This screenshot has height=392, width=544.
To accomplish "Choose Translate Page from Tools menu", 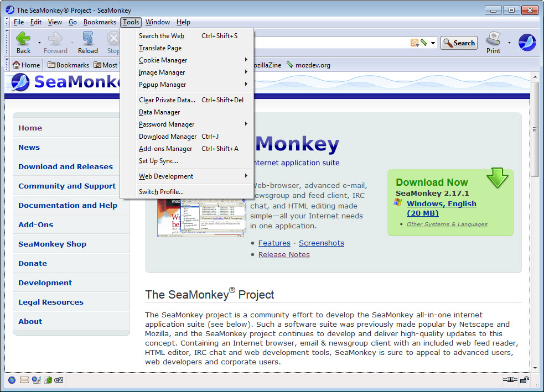I will [x=186, y=48].
